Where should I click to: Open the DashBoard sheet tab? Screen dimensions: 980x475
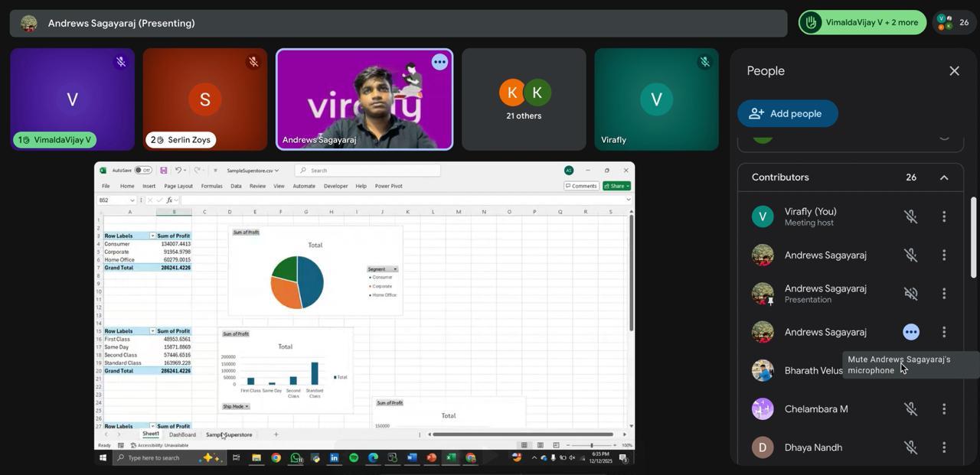(x=182, y=434)
